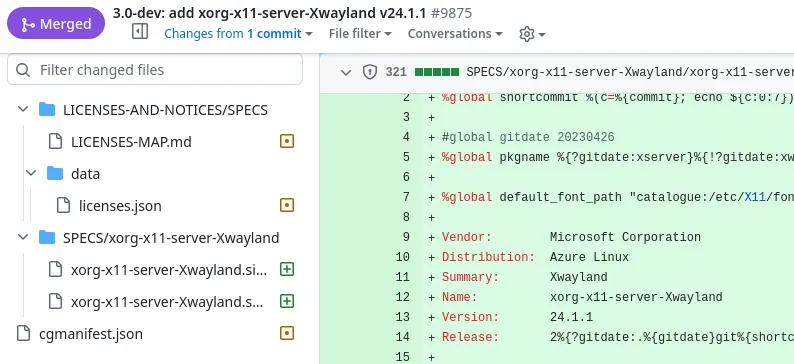Image resolution: width=794 pixels, height=364 pixels.
Task: Click the modified status icon beside licenses.json
Action: tap(287, 205)
